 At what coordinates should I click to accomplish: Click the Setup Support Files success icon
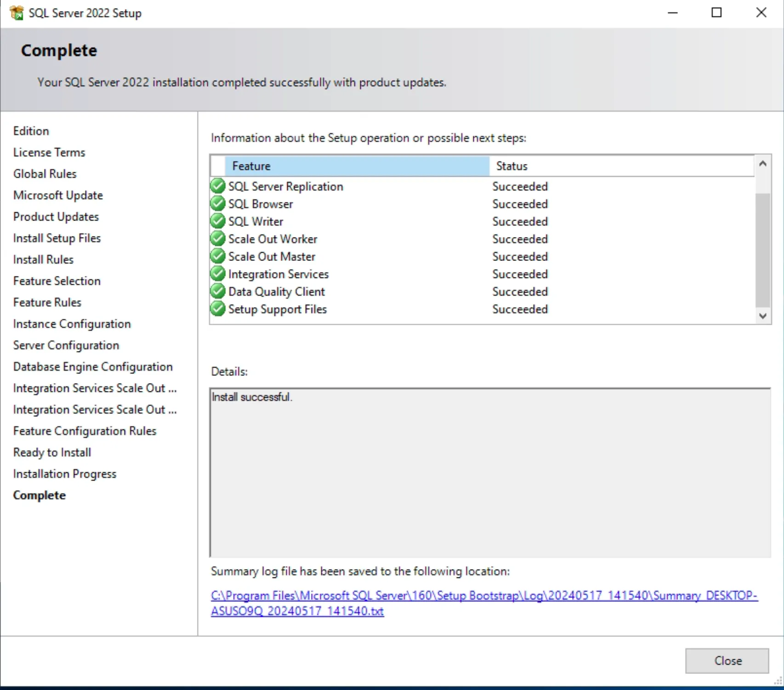point(217,309)
